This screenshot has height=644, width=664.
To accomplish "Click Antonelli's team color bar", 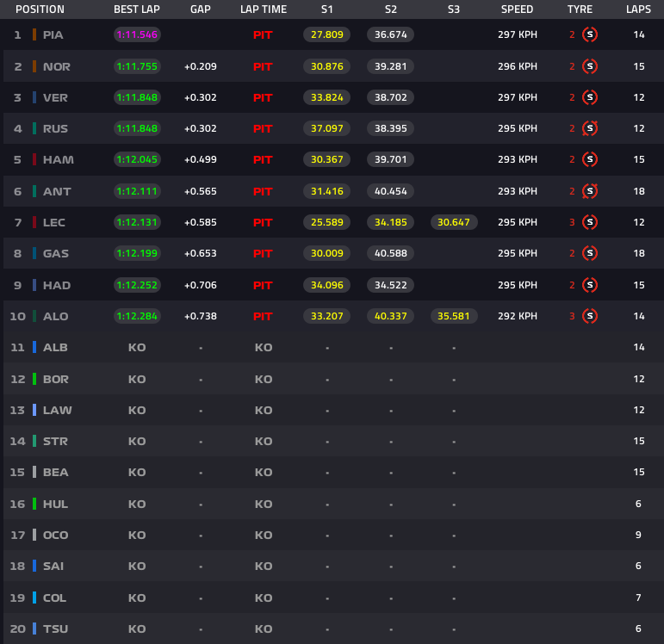I will 34,191.
